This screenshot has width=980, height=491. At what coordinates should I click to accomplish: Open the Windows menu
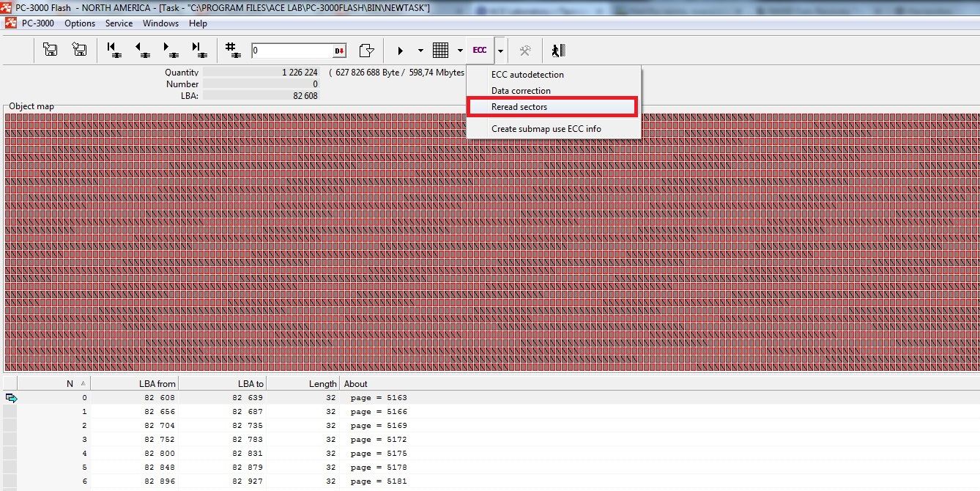(x=160, y=23)
